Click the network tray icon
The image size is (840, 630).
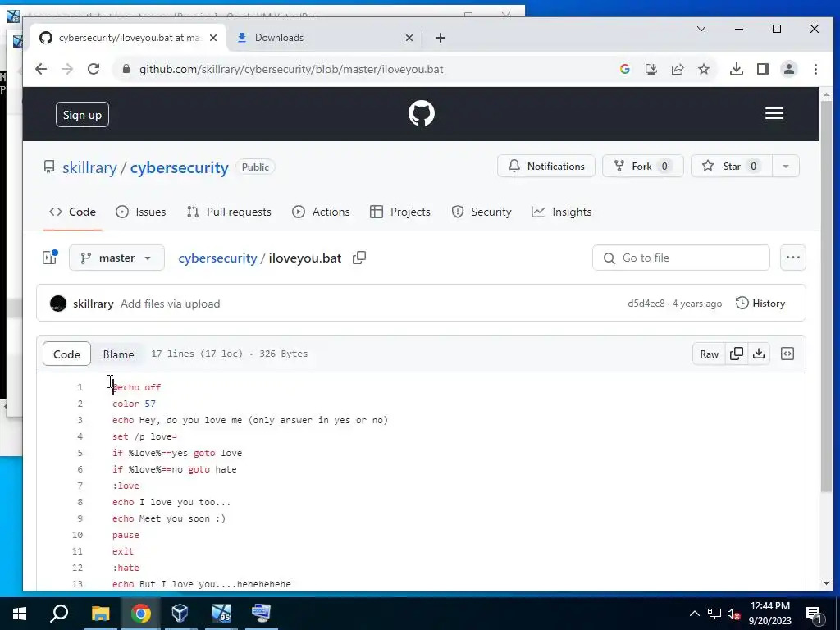pos(714,614)
